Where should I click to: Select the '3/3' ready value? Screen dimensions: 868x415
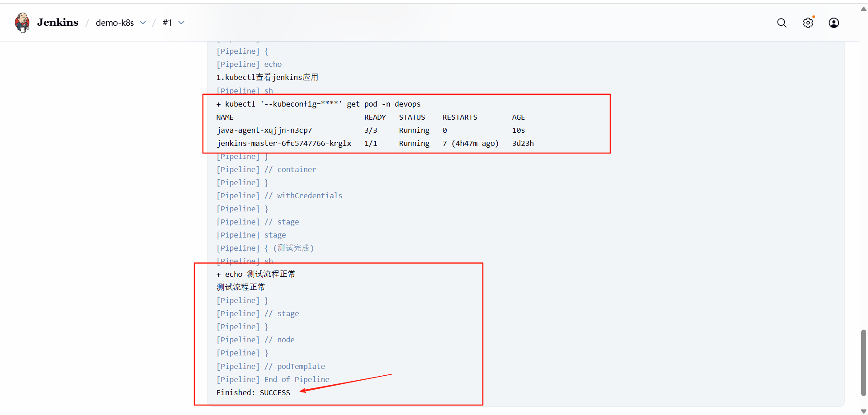coord(371,130)
